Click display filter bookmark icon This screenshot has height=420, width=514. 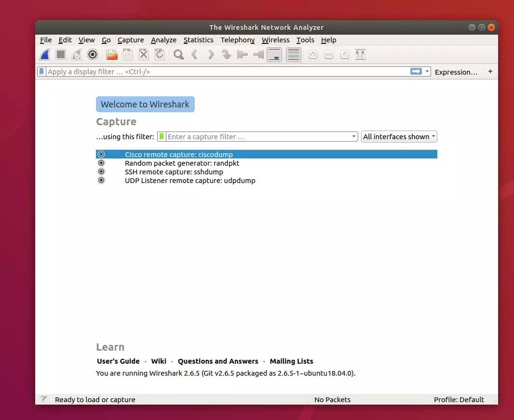pos(41,71)
